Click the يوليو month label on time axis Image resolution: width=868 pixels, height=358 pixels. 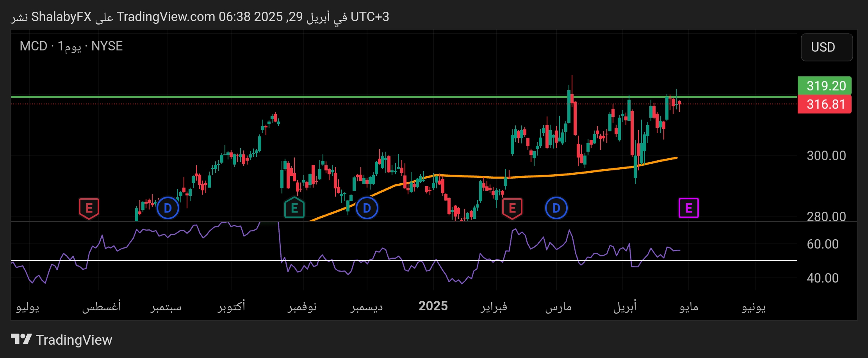28,307
